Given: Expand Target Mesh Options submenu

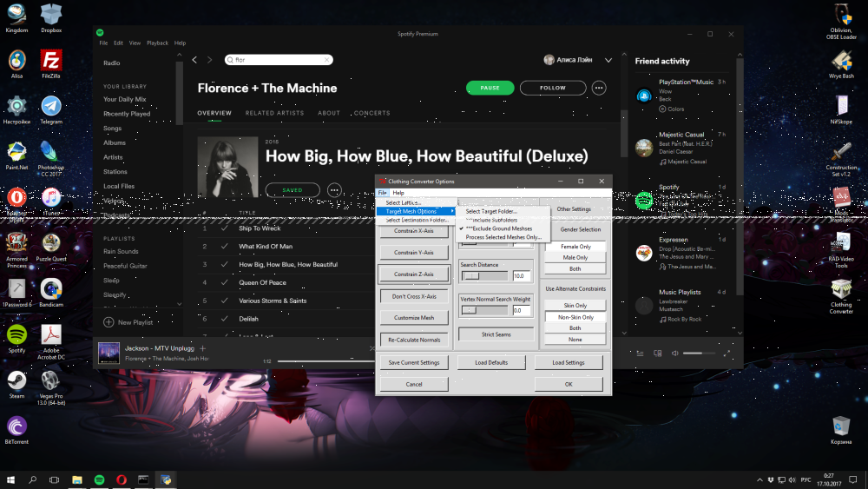Looking at the screenshot, I should click(417, 211).
